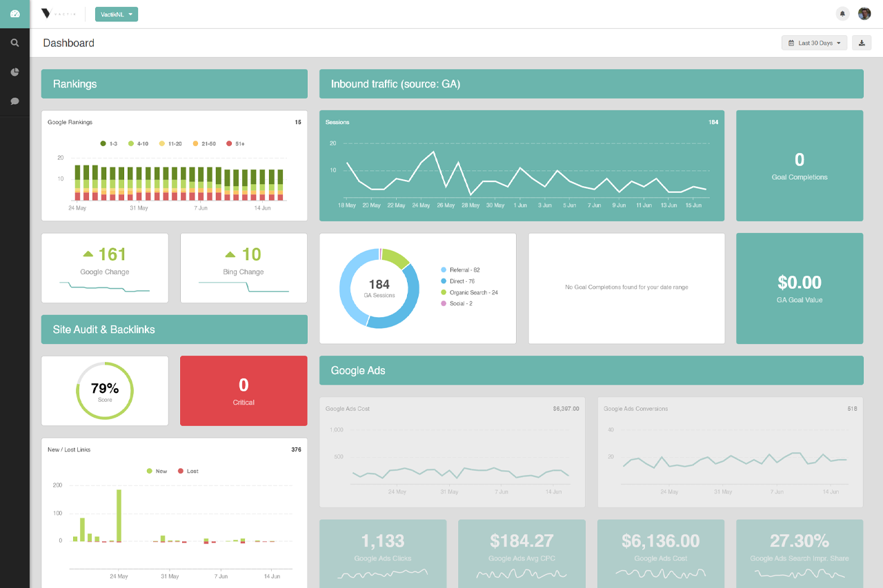Click the user profile avatar
883x588 pixels.
864,14
